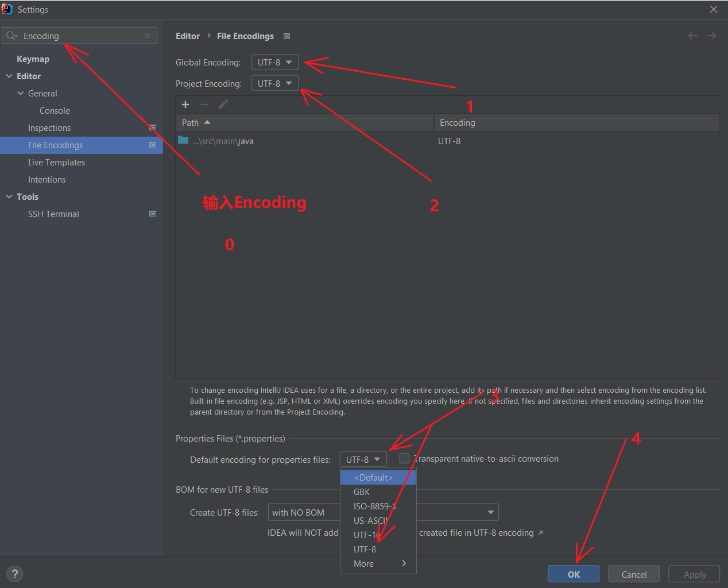Open the Global Encoding dropdown

[275, 62]
